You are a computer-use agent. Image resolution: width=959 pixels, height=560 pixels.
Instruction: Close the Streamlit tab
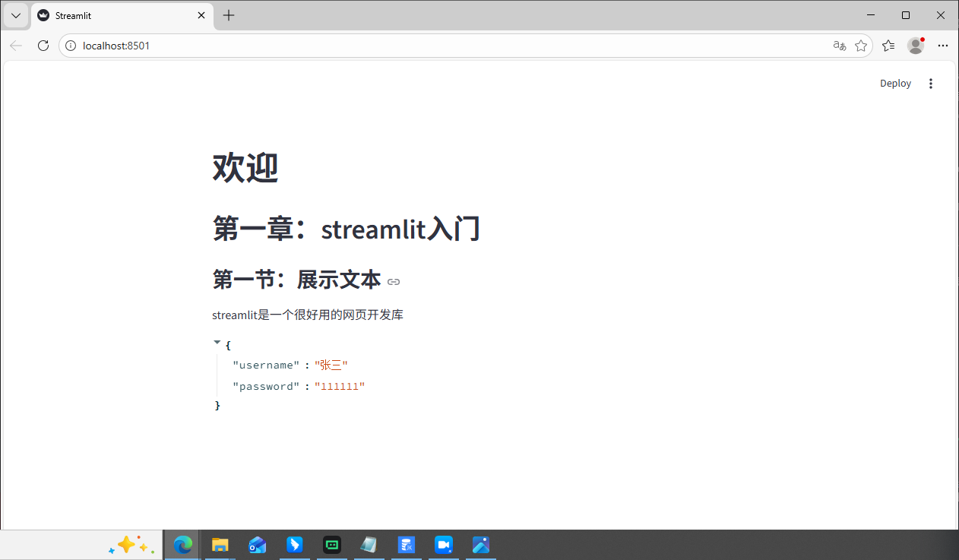click(201, 15)
